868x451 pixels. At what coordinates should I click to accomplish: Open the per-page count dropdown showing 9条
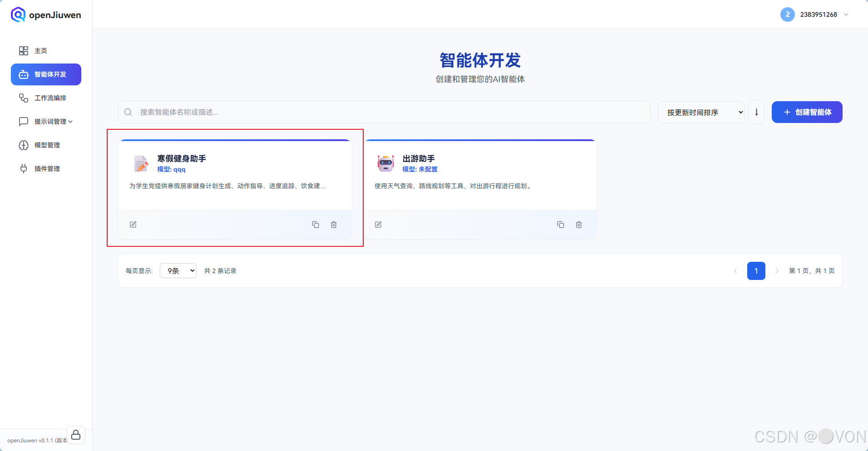pos(178,270)
